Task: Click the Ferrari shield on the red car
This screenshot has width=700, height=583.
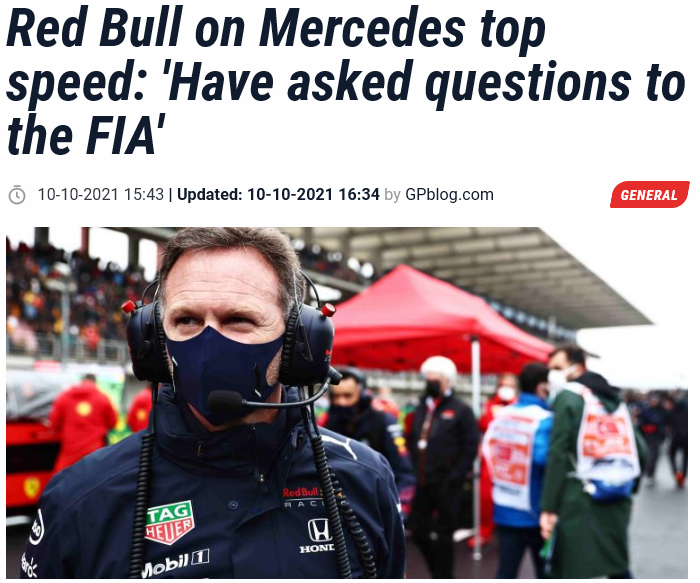Action: pos(31,488)
